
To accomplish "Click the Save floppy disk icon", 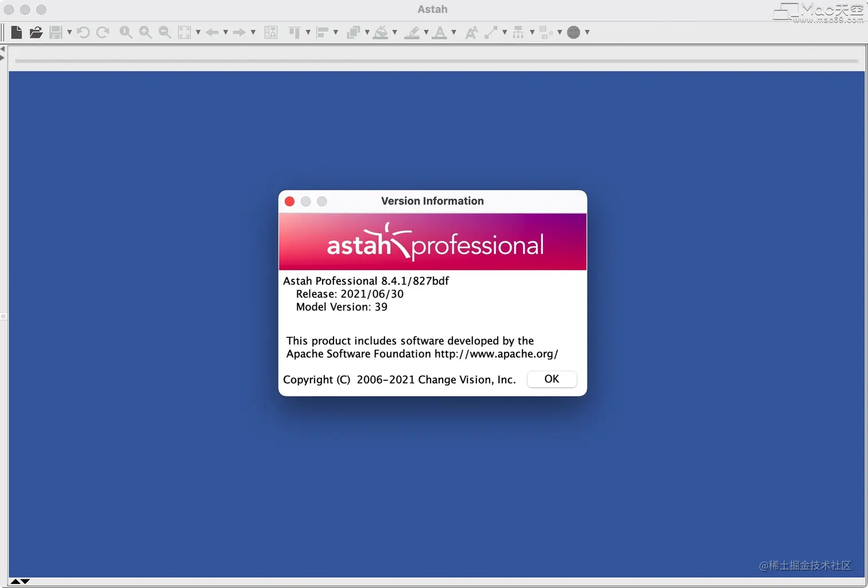I will pyautogui.click(x=56, y=33).
